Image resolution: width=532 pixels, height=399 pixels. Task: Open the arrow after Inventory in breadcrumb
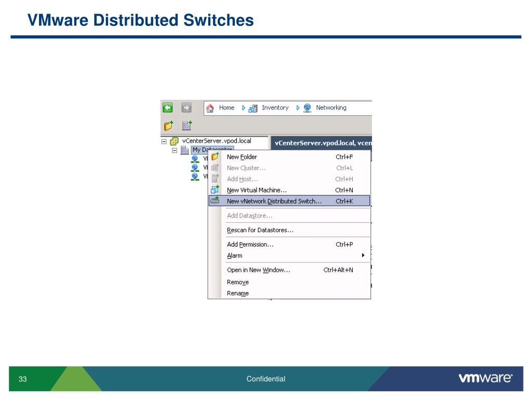(x=298, y=108)
